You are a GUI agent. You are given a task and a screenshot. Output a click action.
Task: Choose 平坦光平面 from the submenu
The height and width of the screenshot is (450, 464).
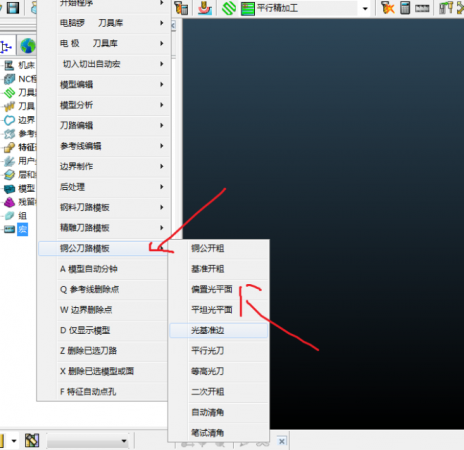pos(219,310)
